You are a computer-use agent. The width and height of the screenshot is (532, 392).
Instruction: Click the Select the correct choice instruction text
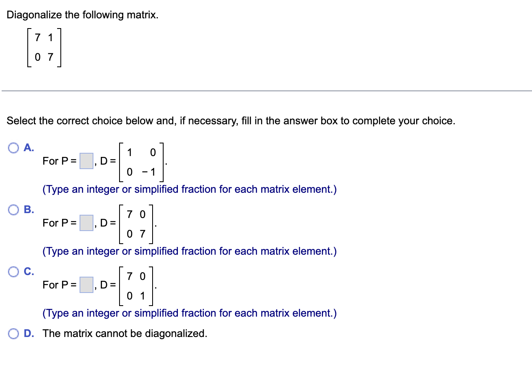(x=231, y=120)
